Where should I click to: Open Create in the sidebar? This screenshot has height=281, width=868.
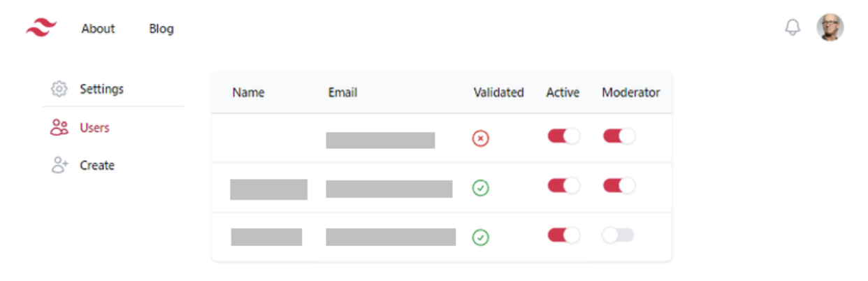click(x=97, y=166)
